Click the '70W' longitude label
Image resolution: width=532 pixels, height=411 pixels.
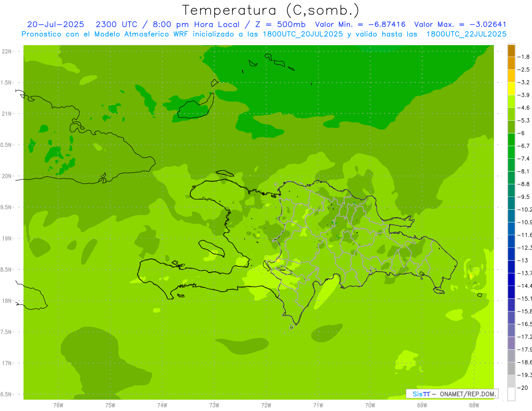click(370, 405)
